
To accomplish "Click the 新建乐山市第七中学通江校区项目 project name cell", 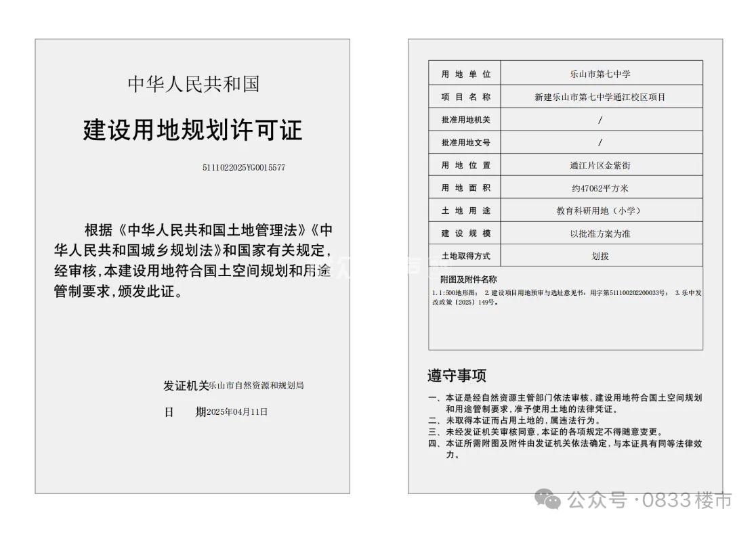I will [x=600, y=97].
